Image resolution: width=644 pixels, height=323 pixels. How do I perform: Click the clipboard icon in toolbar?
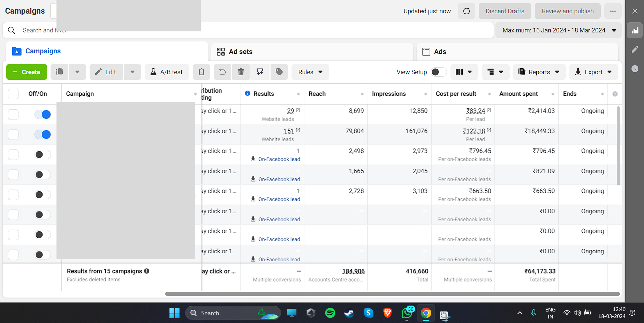202,72
